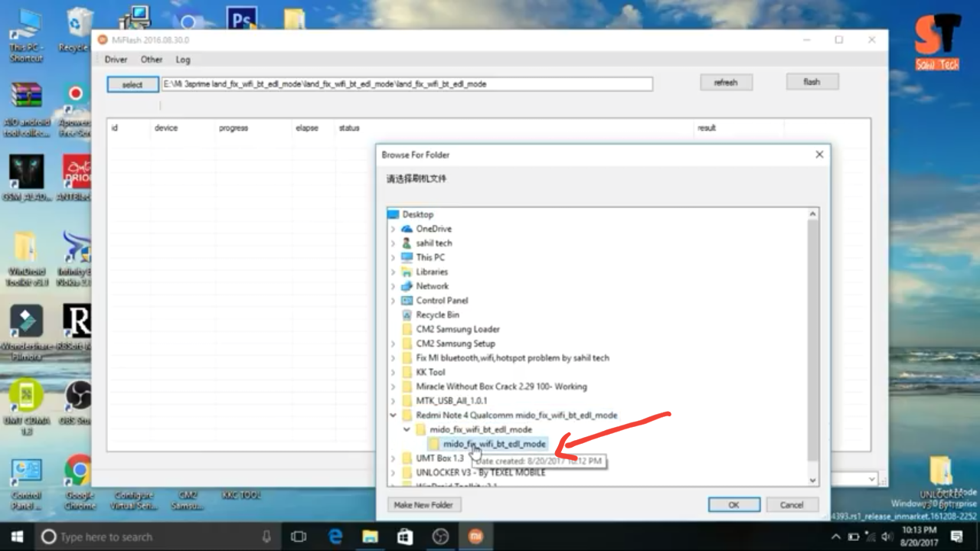Open the Control Panel desktop shortcut
Screen dimensions: 980x551
[x=26, y=484]
